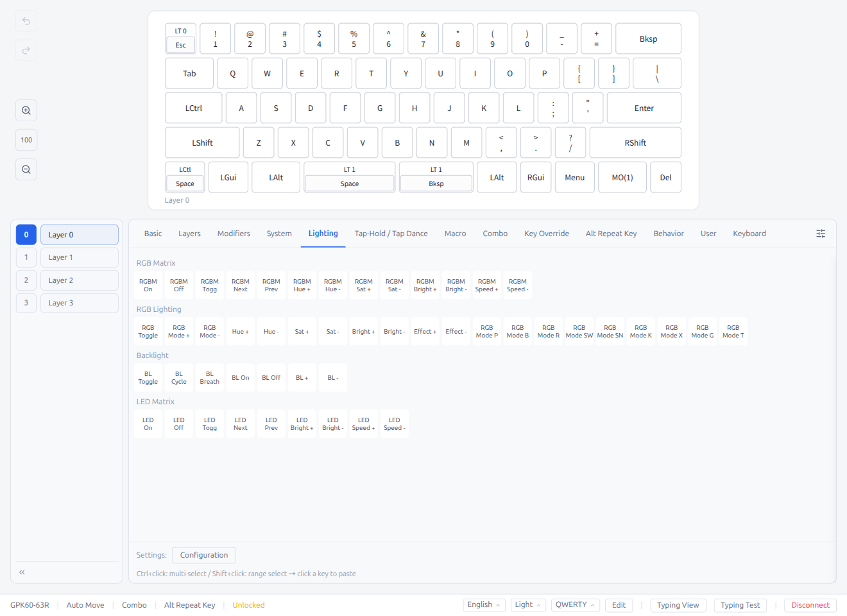Select the Effect - lighting keycode
847x616 pixels.
click(456, 332)
